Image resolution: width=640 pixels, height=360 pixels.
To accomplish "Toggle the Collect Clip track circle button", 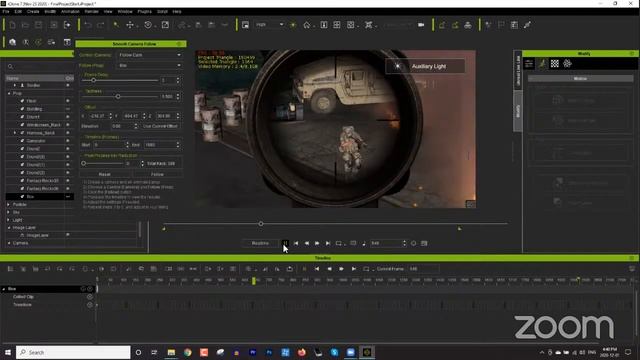I will pos(90,297).
